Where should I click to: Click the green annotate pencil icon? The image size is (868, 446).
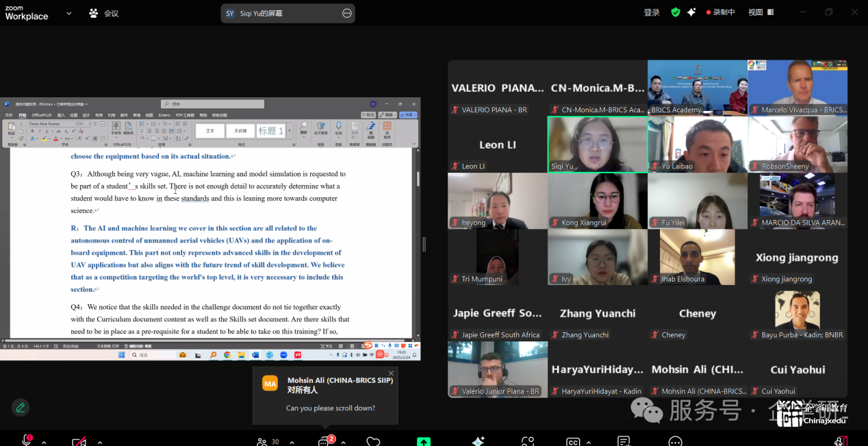pyautogui.click(x=21, y=407)
